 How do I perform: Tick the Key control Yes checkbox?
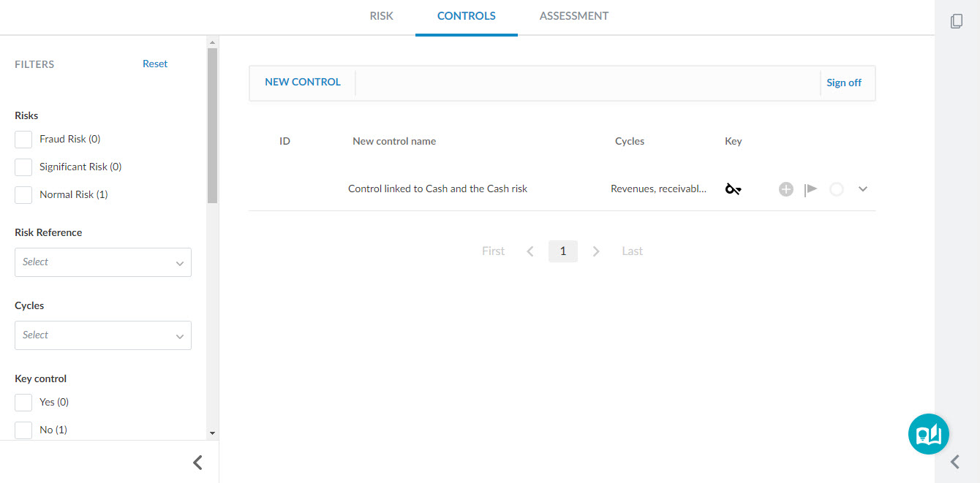click(x=23, y=402)
